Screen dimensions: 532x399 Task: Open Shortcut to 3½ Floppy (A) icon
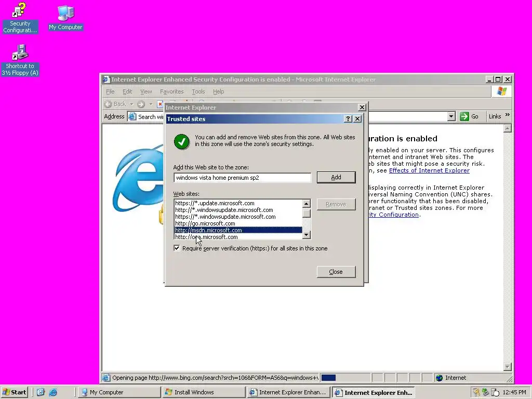point(20,60)
